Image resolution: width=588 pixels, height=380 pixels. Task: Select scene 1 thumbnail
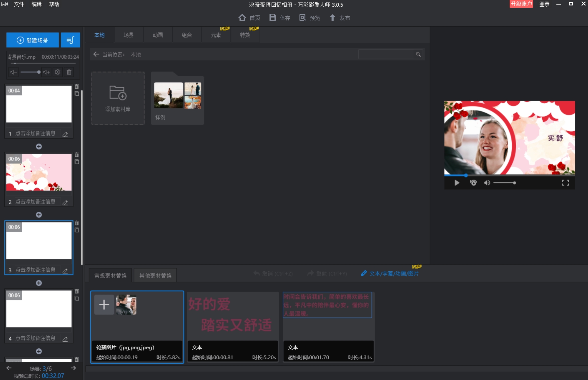[x=39, y=104]
